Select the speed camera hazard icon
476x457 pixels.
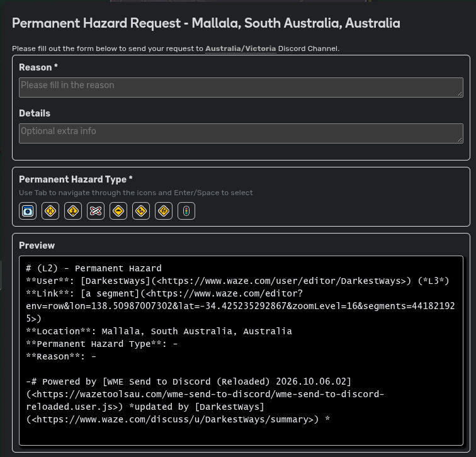[28, 211]
